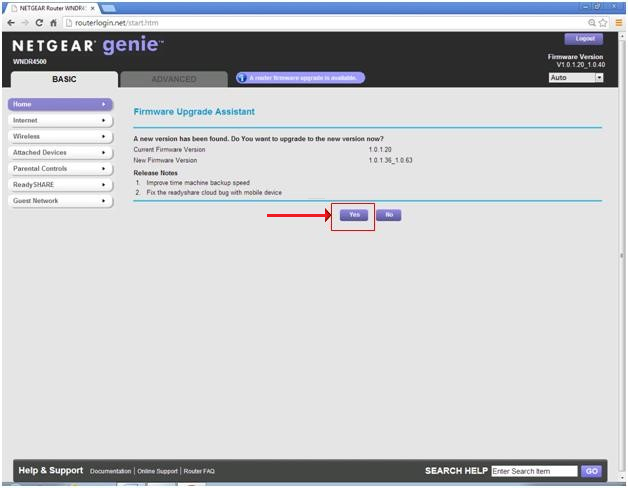Switch to the BASIC tab

(x=64, y=79)
